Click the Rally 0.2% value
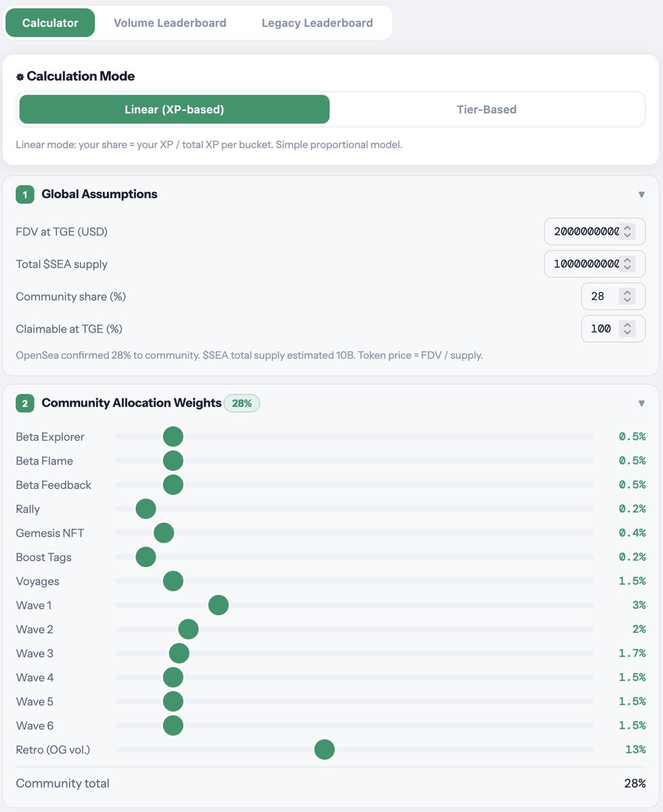Image resolution: width=663 pixels, height=812 pixels. point(633,509)
